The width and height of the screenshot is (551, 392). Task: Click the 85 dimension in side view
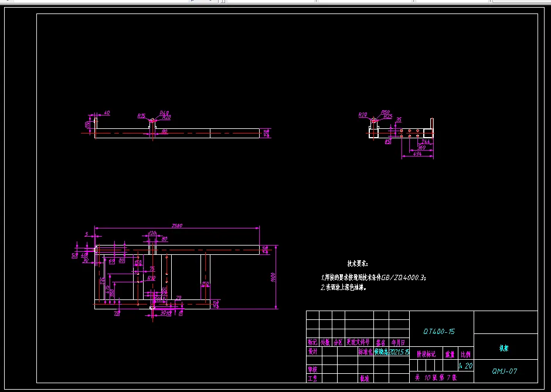[x=387, y=142]
